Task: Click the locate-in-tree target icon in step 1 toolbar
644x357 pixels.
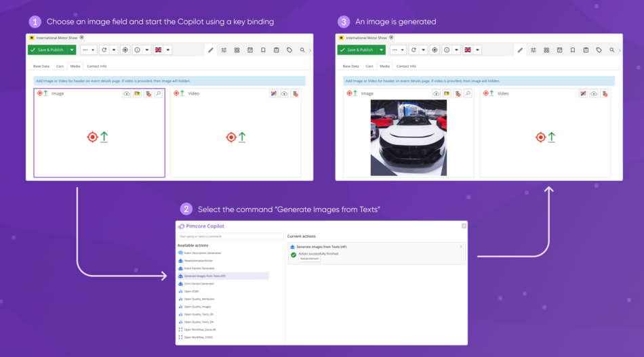Action: [x=125, y=50]
